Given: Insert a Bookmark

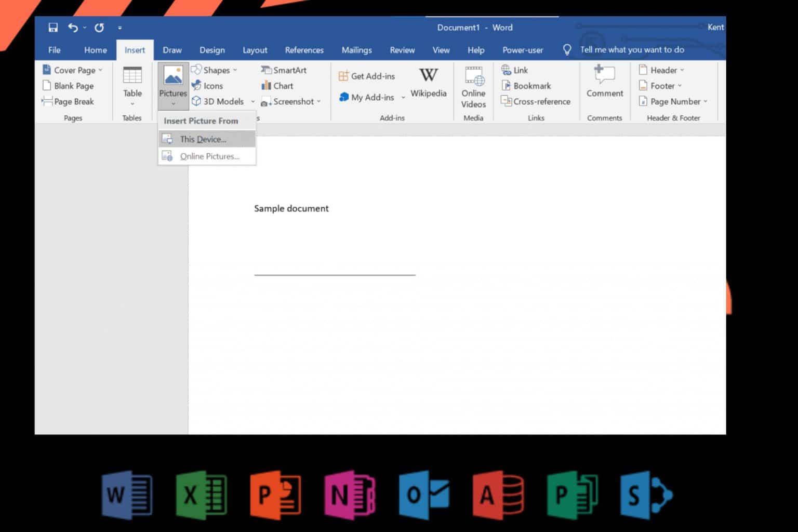Looking at the screenshot, I should (526, 86).
